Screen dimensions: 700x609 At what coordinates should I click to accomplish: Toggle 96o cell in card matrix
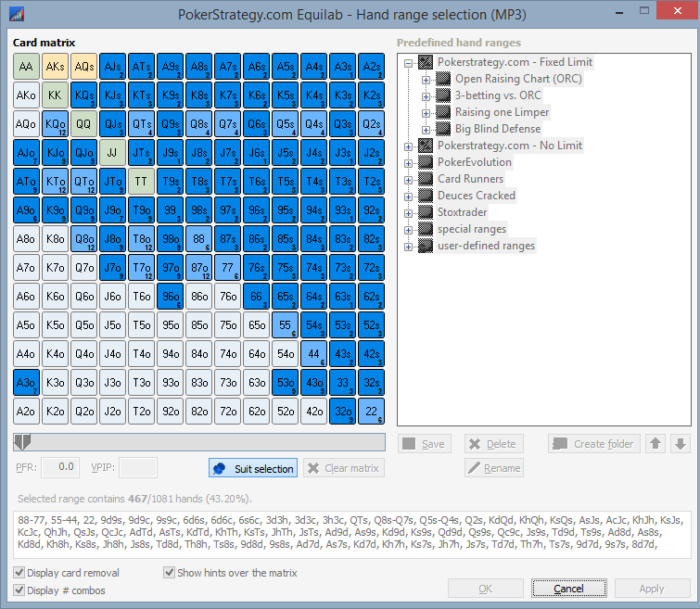170,297
